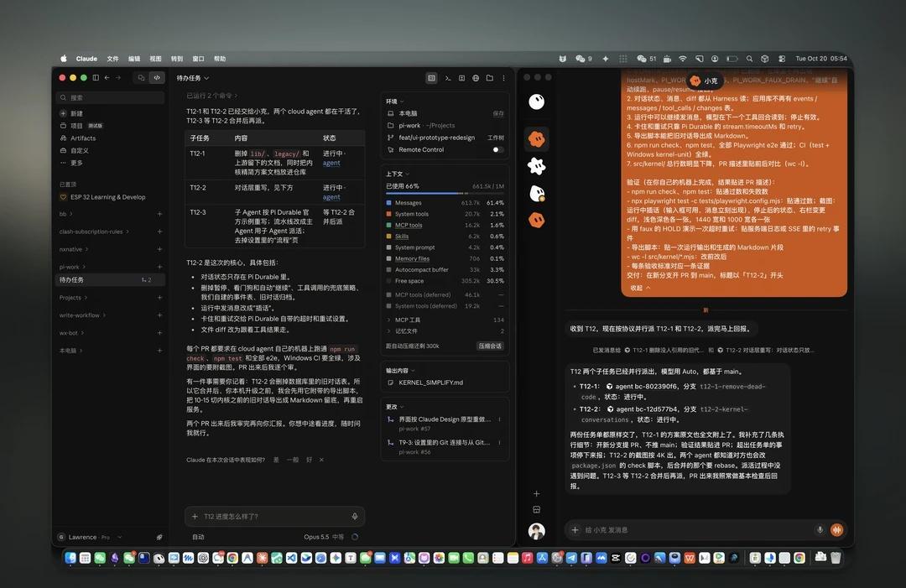Open KERNEL_SIMPLIFY.md output file
Image resolution: width=906 pixels, height=588 pixels.
pos(430,382)
